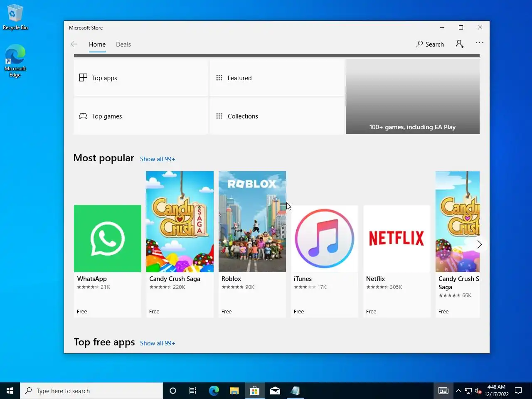The height and width of the screenshot is (399, 532).
Task: Open the Mail app from taskbar
Action: coord(275,391)
